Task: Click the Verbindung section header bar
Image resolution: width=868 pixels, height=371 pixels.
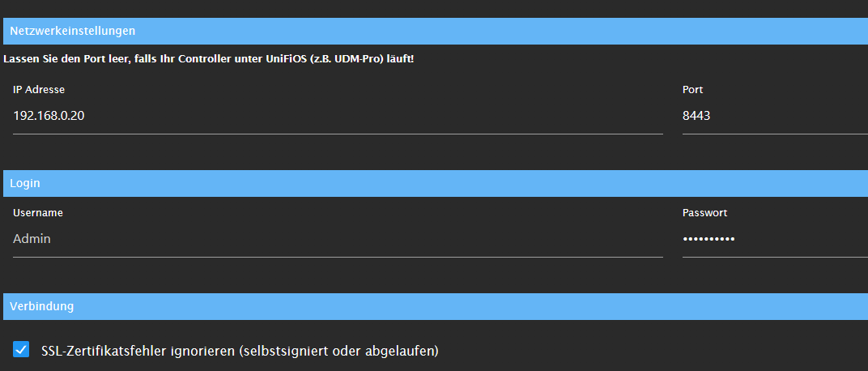Action: pos(436,306)
